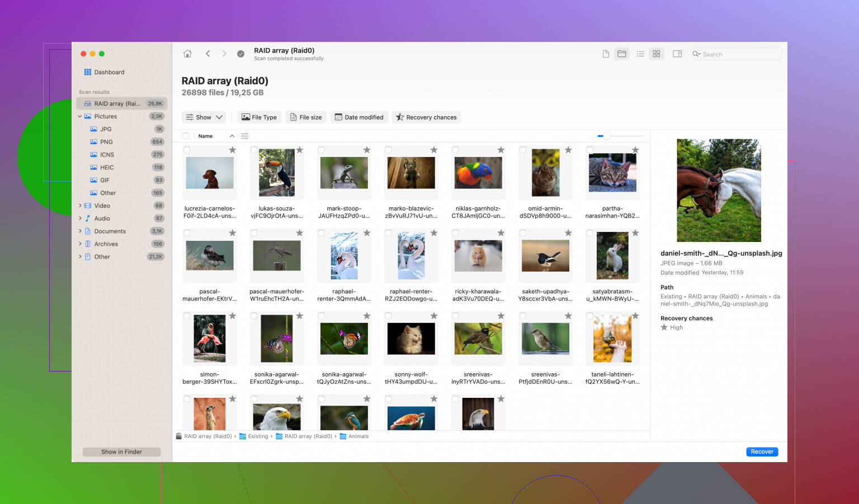Expand the Video category in sidebar
Viewport: 859px width, 504px height.
tap(80, 206)
